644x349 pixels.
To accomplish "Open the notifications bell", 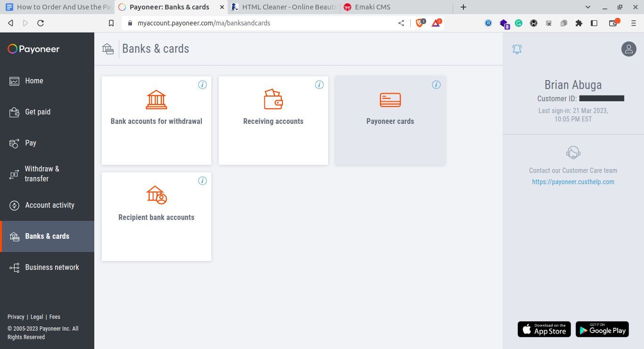I will click(x=517, y=49).
